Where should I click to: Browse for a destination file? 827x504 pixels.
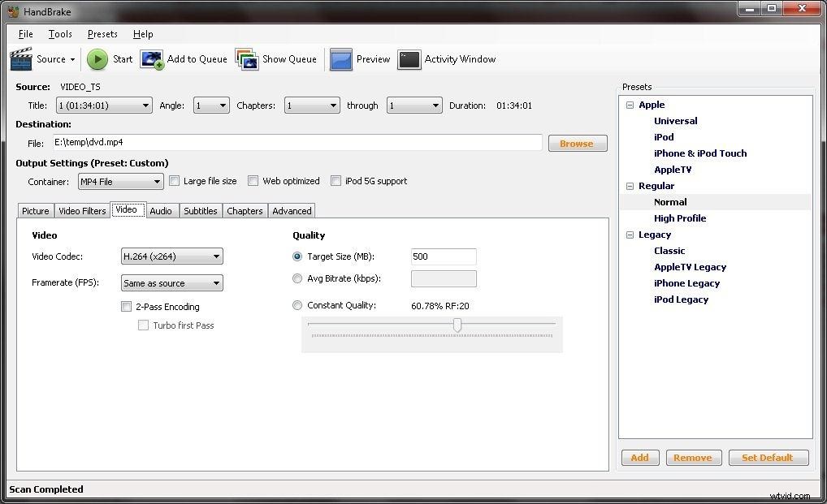577,143
